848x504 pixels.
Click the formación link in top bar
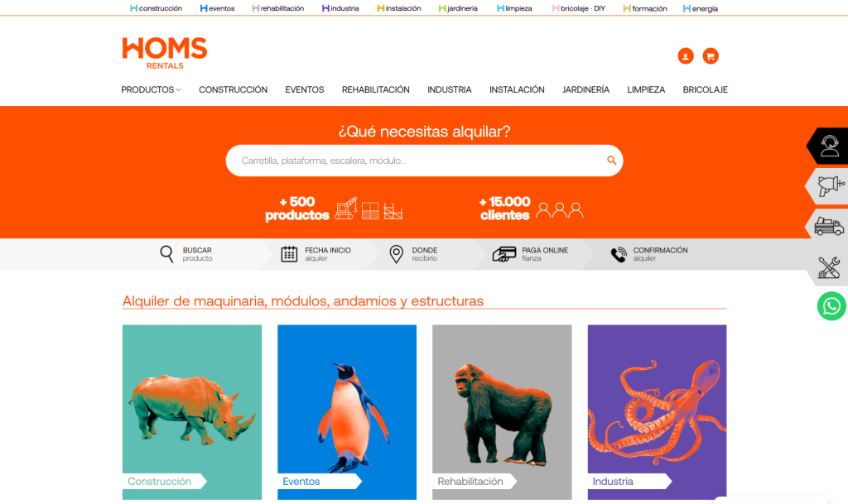[x=645, y=8]
